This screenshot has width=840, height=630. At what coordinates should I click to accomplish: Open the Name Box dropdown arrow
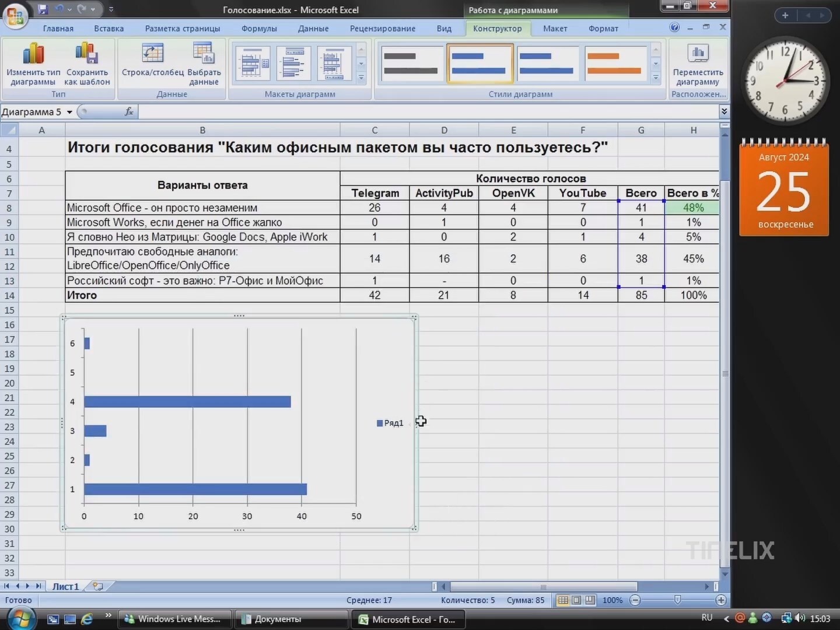[69, 112]
